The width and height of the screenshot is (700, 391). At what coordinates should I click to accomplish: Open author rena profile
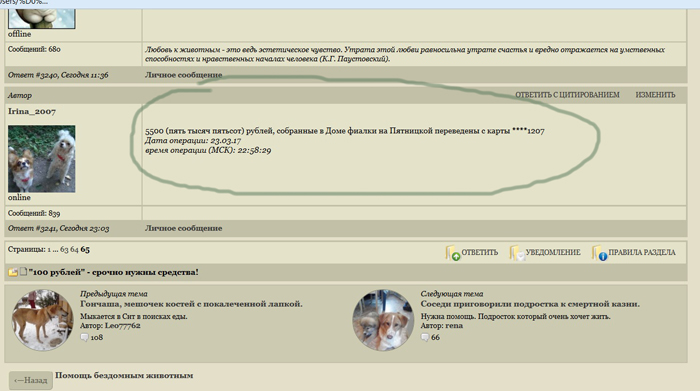[454, 325]
